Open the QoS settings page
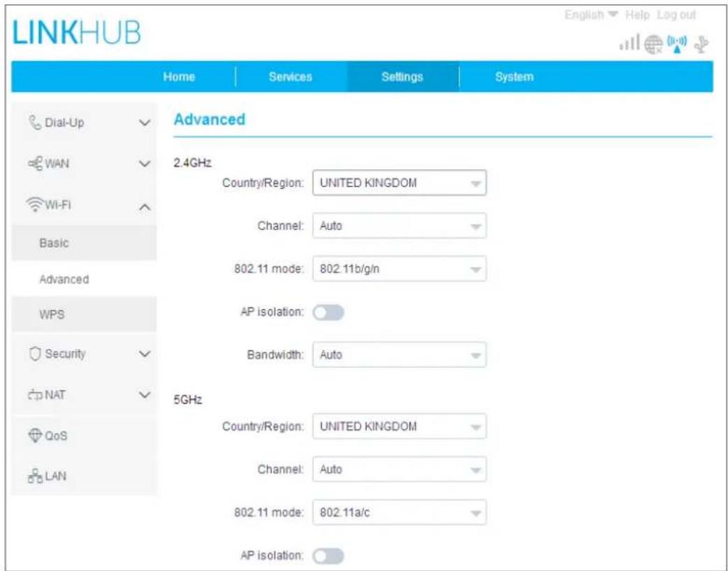This screenshot has height=571, width=728. (84, 436)
